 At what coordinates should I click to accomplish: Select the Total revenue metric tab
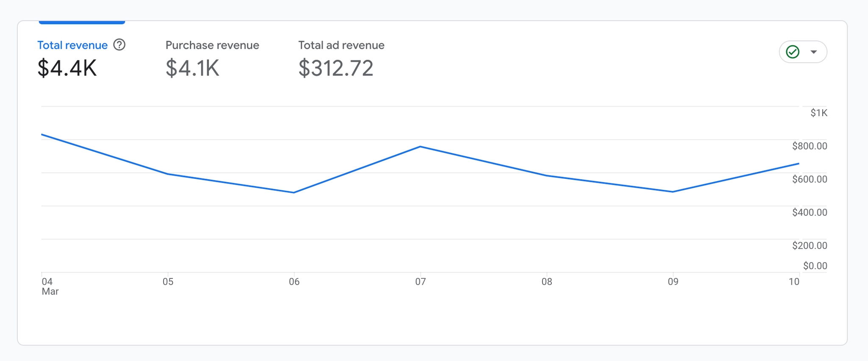pyautogui.click(x=72, y=45)
